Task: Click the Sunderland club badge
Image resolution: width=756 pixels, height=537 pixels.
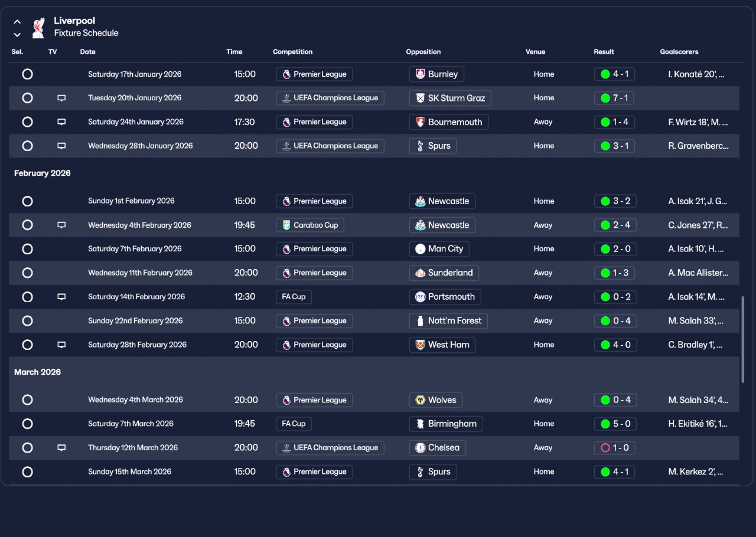Action: (x=420, y=273)
